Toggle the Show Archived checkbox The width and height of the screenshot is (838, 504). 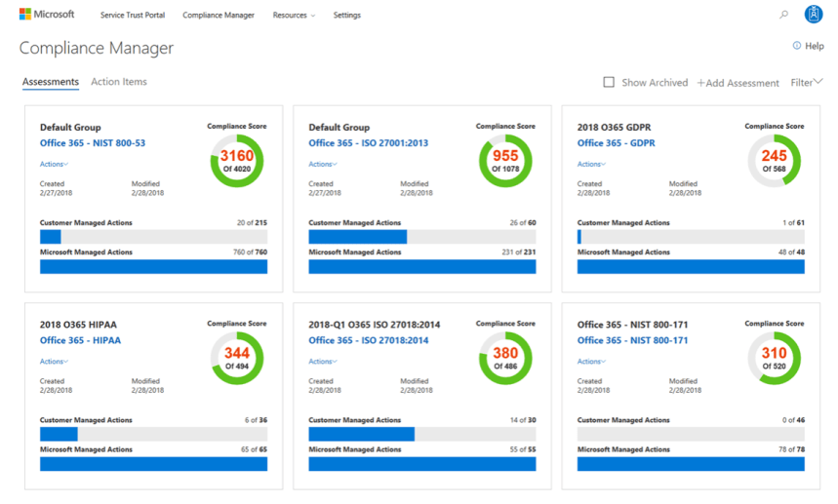click(609, 83)
